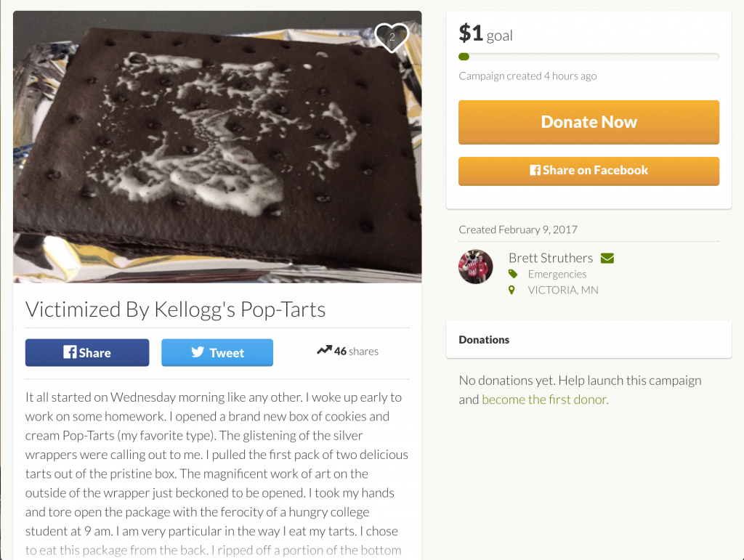The image size is (744, 560).
Task: Select the Emergencies category label
Action: coord(557,274)
